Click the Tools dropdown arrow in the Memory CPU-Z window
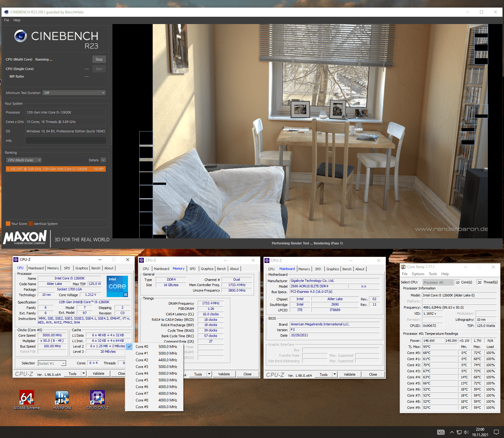Screen dimensions: 504x438 (209, 374)
